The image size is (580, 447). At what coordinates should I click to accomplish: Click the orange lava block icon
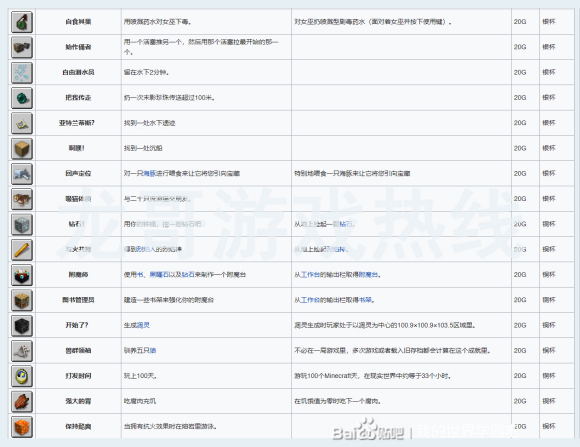(22, 427)
